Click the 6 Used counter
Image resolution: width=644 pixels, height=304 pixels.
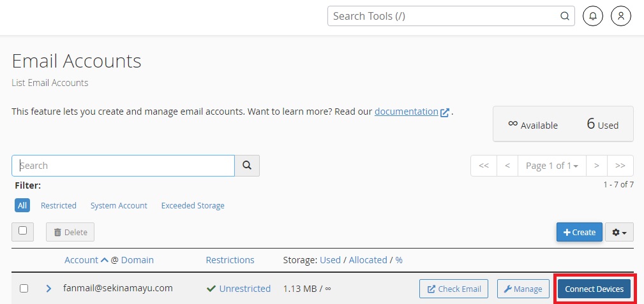point(603,124)
